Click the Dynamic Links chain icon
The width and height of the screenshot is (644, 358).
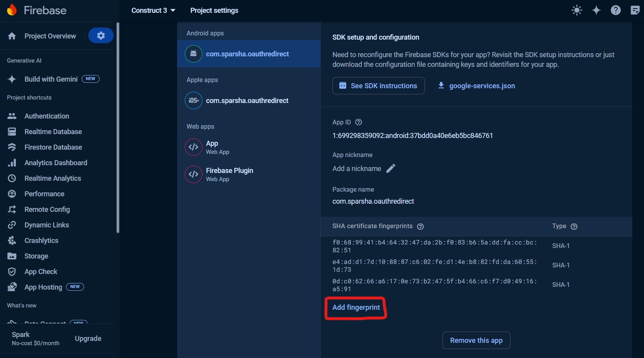[x=12, y=225]
